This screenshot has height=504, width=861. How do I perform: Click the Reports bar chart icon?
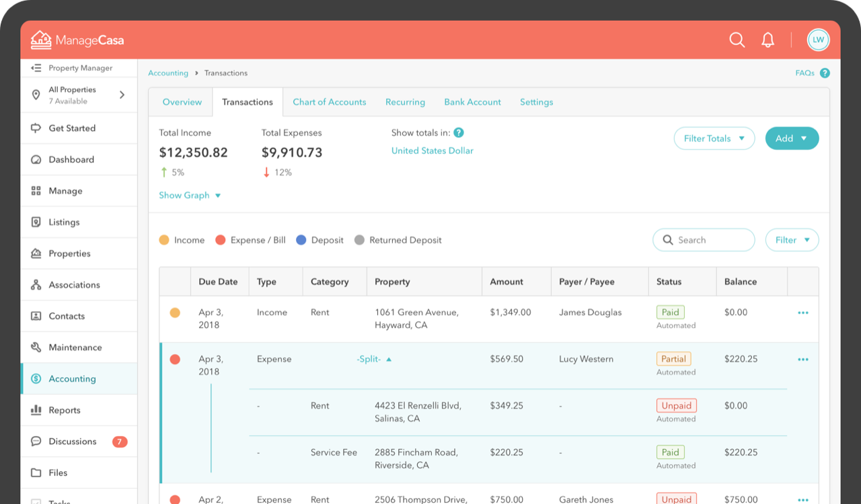point(36,410)
